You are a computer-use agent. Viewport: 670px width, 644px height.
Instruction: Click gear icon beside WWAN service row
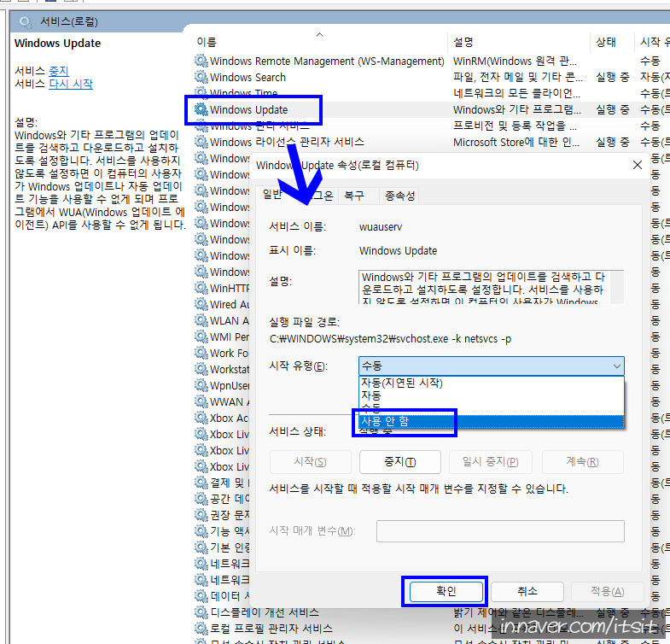point(201,401)
